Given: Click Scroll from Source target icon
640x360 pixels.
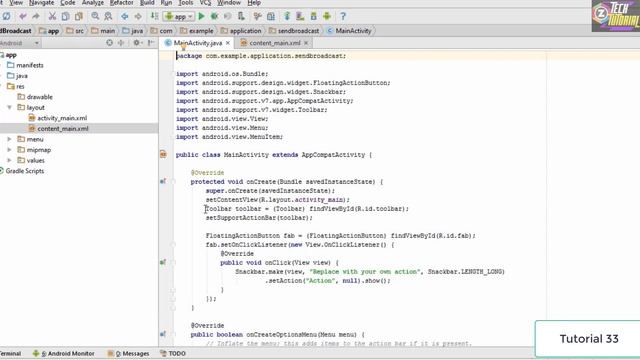Looking at the screenshot, I should [109, 43].
